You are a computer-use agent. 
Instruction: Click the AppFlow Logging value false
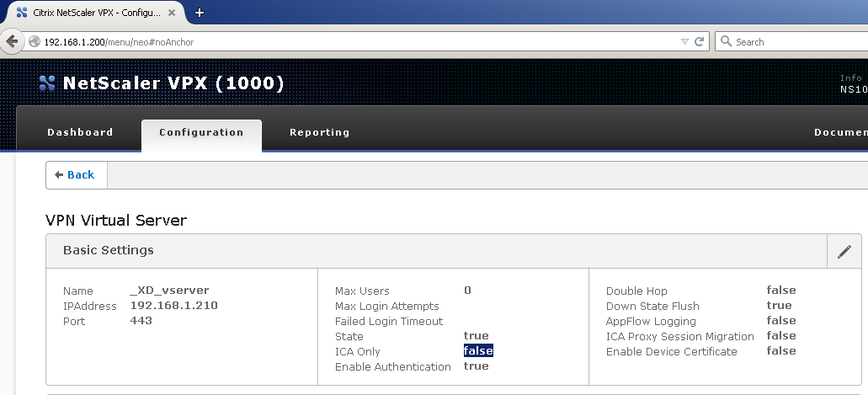(781, 320)
